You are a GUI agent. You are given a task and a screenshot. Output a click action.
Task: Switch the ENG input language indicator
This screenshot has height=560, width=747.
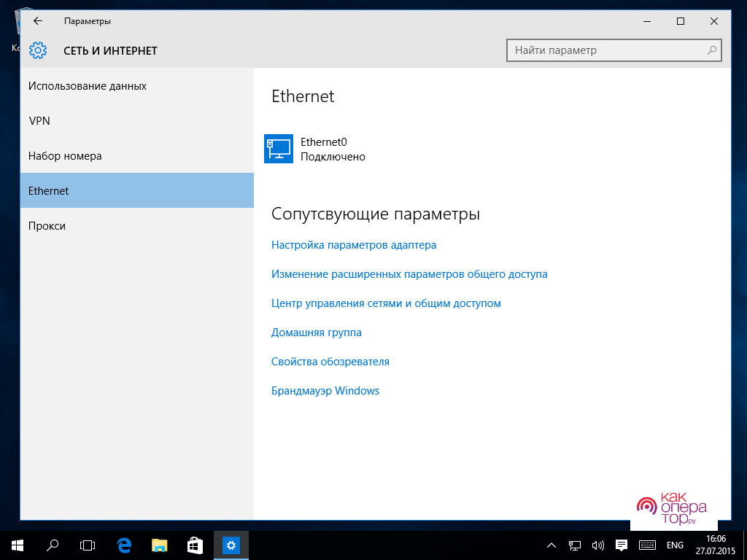[x=675, y=545]
